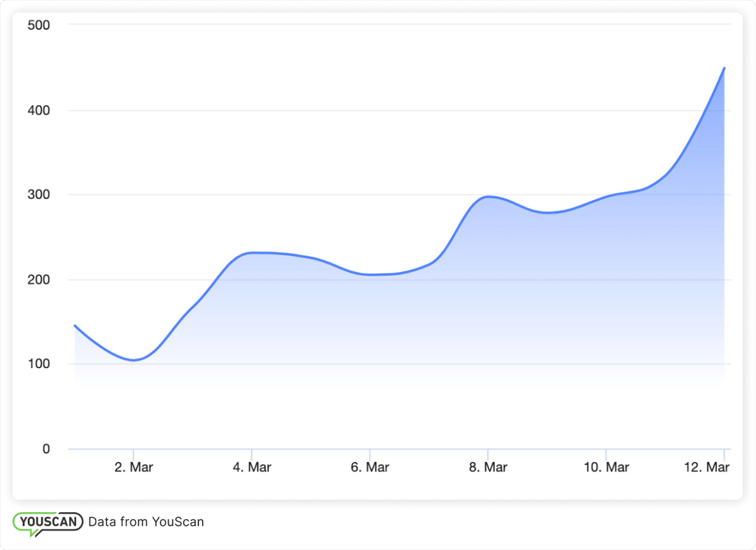This screenshot has height=550, width=756.
Task: Click the 0 y-axis label
Action: pos(46,449)
